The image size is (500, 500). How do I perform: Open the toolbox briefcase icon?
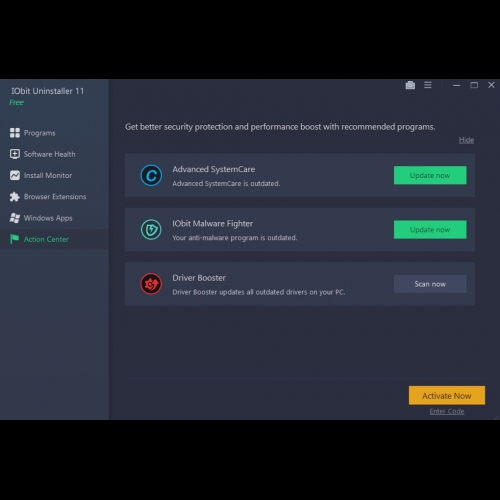[x=410, y=85]
